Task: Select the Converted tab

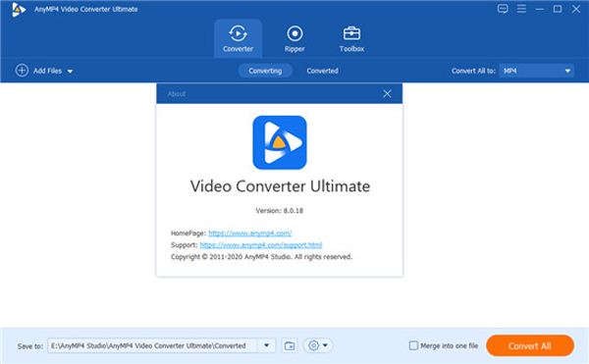Action: 322,71
